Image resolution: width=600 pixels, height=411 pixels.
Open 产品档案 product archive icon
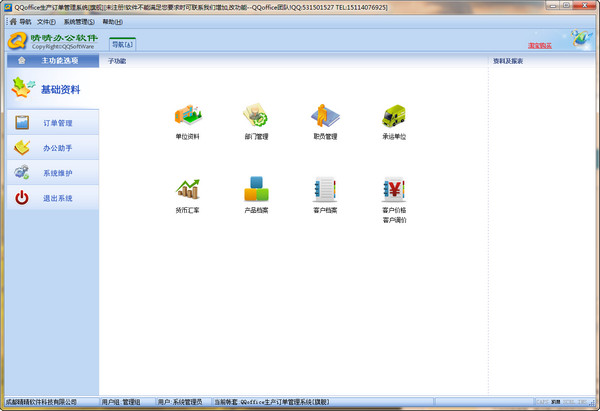[x=256, y=189]
